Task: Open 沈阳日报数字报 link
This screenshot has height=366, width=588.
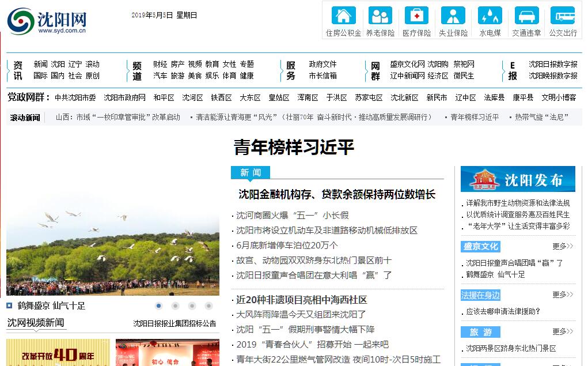Action: (x=553, y=64)
